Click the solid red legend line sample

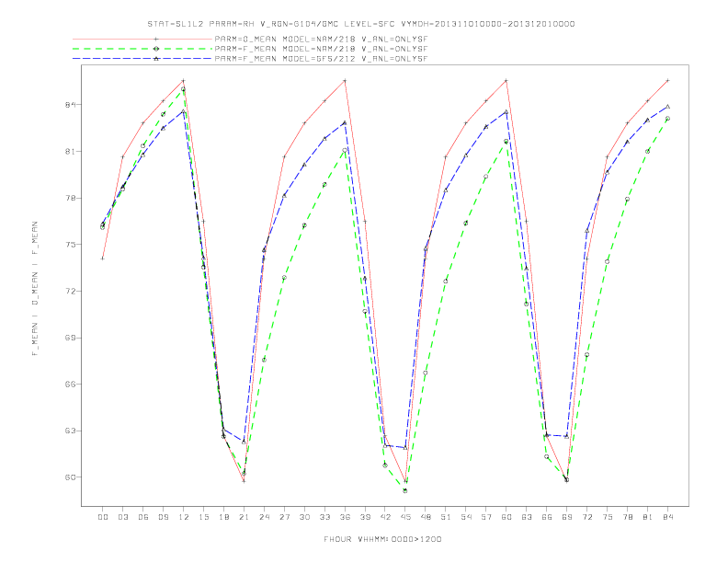click(x=142, y=39)
